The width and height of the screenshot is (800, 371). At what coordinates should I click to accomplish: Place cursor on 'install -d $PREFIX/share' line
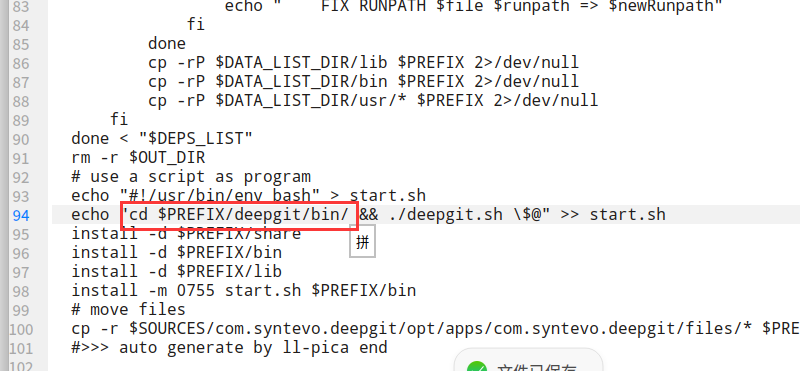[x=186, y=234]
